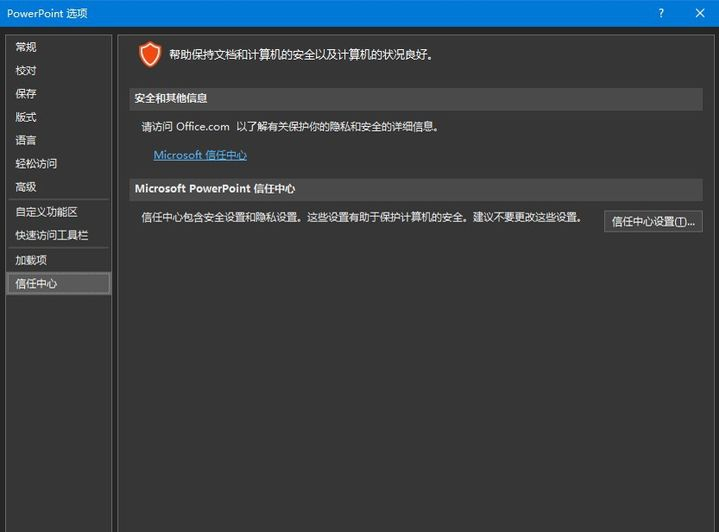Click the 安全和其他信息 section header

[x=415, y=99]
